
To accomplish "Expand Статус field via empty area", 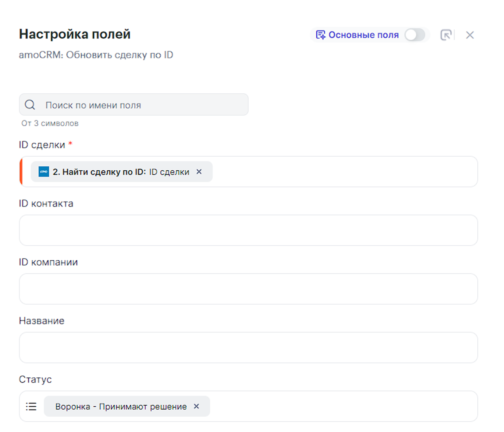I will [x=341, y=406].
